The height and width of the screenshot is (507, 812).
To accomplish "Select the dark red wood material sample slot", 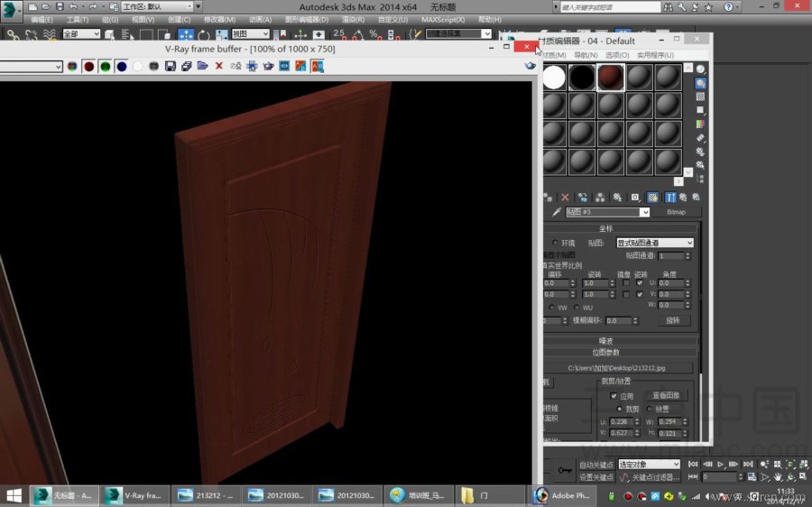I will tap(611, 78).
